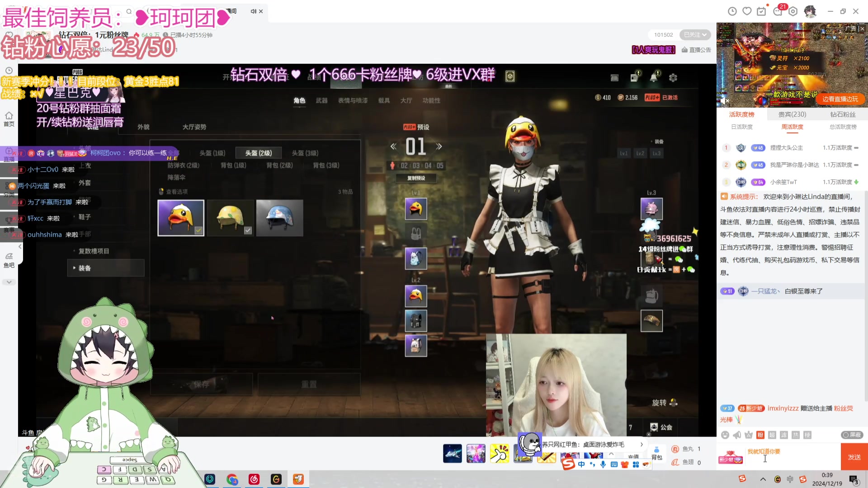Click the 复制预设 copy preset button
Screen dimensions: 868x488
pyautogui.click(x=416, y=178)
